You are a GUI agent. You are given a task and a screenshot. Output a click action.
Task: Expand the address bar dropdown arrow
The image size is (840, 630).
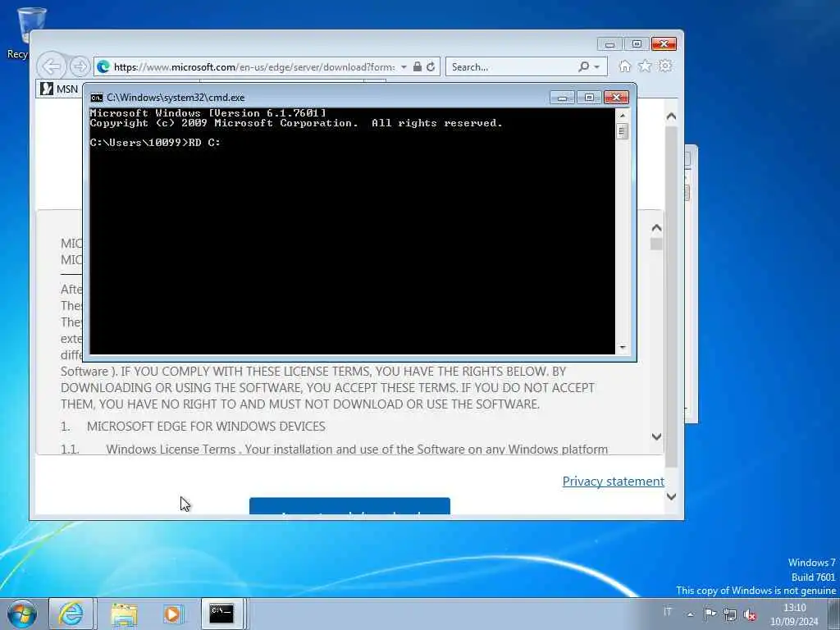[x=404, y=67]
